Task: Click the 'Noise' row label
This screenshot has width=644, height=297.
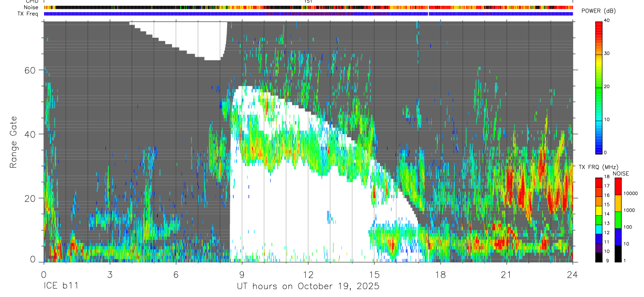Action: [31, 7]
